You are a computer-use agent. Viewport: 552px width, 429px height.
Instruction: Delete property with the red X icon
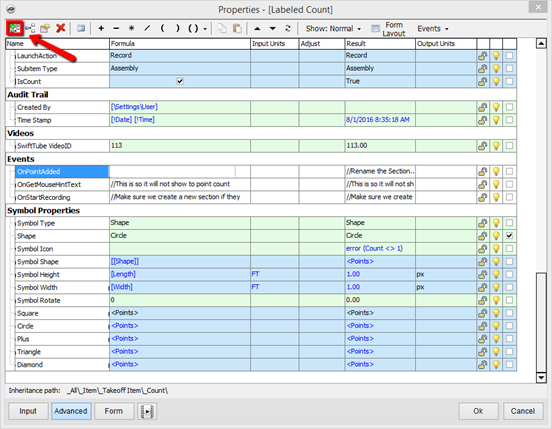[61, 28]
